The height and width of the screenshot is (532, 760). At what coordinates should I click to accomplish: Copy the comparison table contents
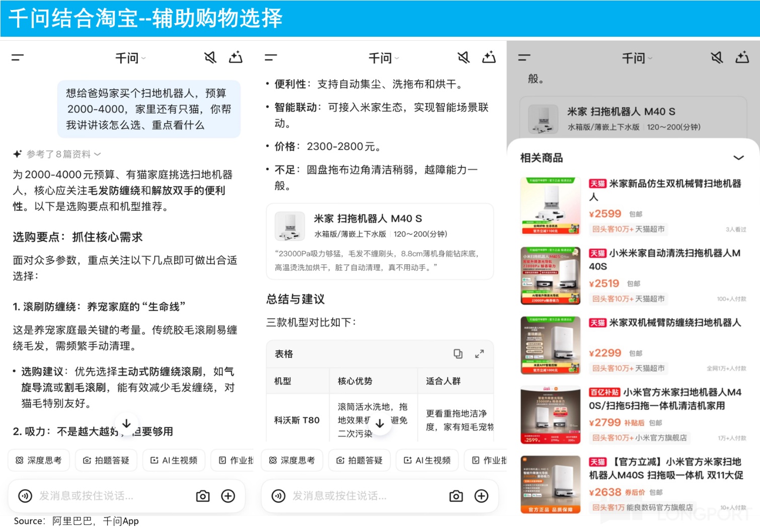click(x=458, y=354)
